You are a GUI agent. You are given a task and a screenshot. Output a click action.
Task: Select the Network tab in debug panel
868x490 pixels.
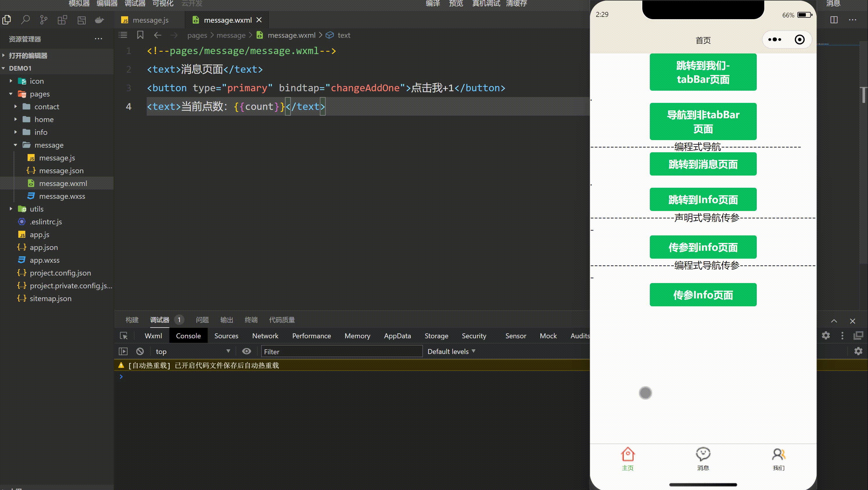pyautogui.click(x=265, y=336)
